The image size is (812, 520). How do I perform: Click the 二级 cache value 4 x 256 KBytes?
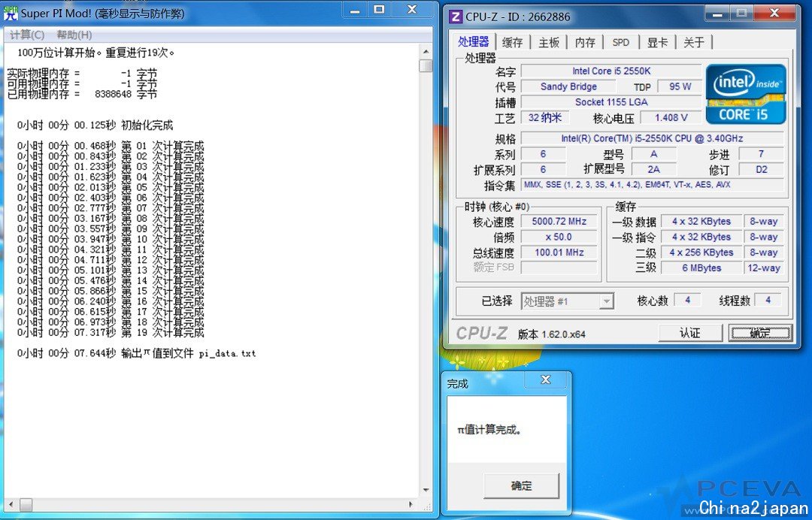coord(701,252)
